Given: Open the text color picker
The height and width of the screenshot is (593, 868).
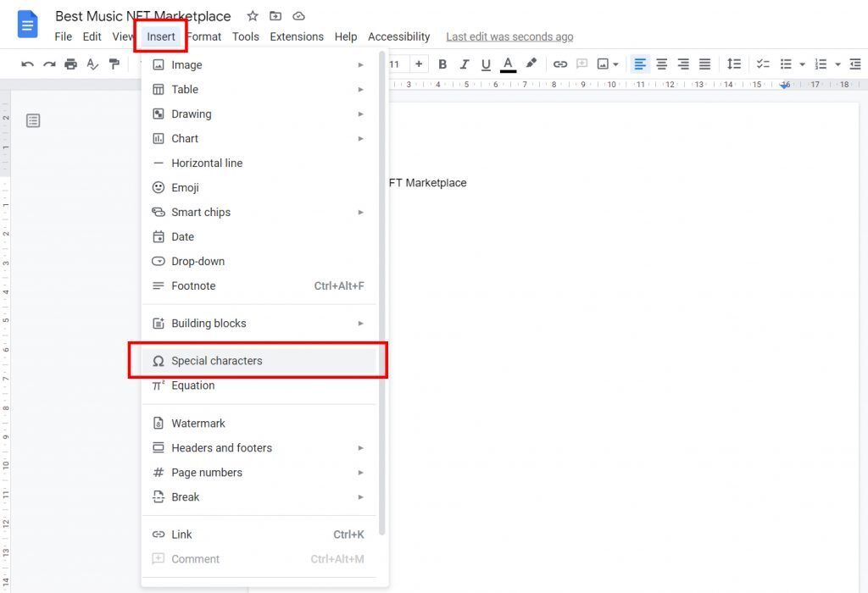Looking at the screenshot, I should pos(507,64).
